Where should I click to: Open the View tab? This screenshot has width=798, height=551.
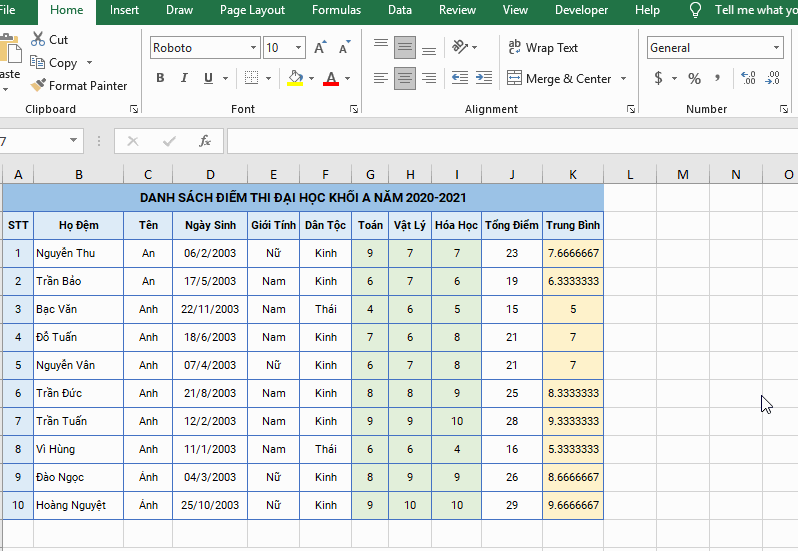click(515, 10)
